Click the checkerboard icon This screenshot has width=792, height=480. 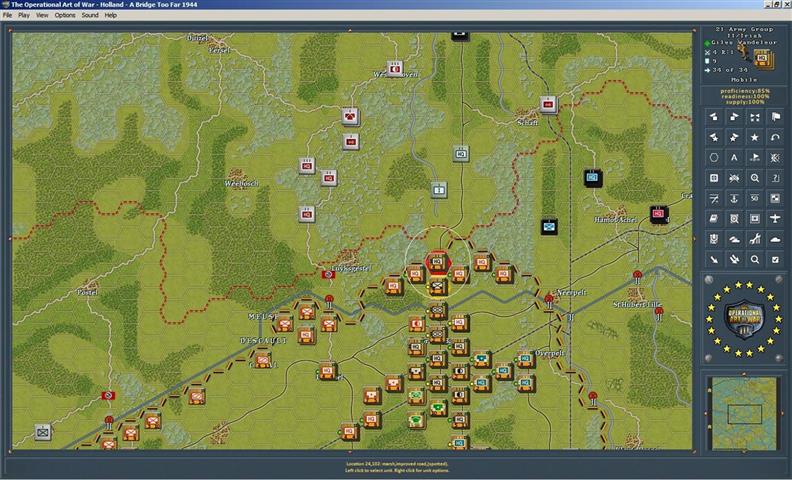click(x=775, y=199)
